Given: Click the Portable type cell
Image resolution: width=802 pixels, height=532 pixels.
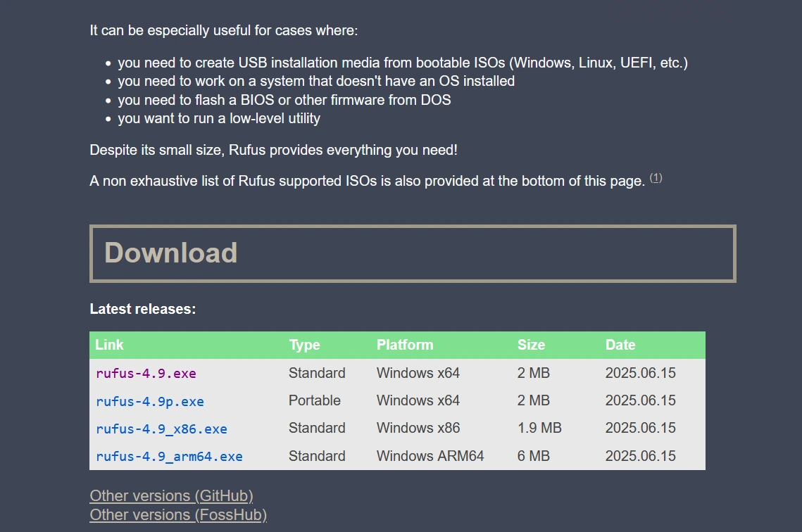Looking at the screenshot, I should click(314, 400).
